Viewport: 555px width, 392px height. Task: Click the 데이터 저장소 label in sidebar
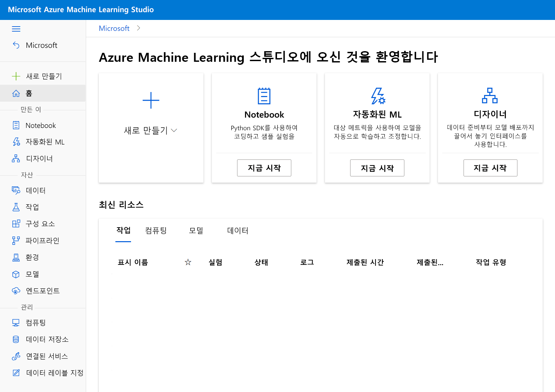47,339
